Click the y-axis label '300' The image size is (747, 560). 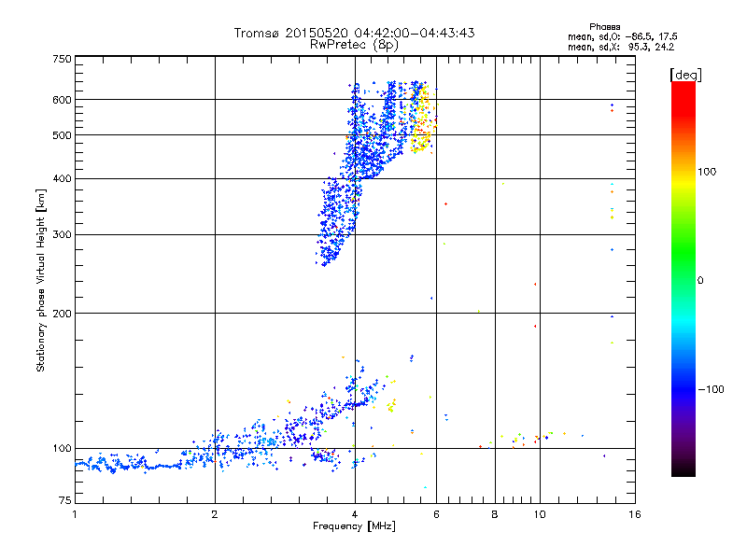[x=63, y=234]
